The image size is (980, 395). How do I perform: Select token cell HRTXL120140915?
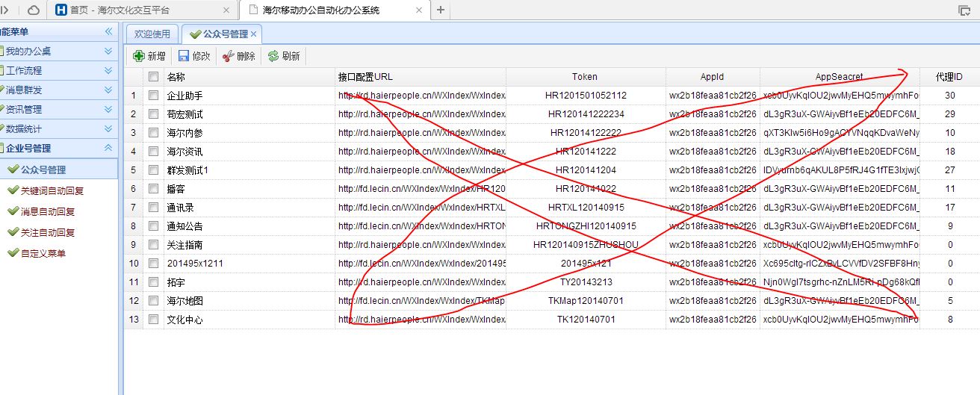point(586,208)
